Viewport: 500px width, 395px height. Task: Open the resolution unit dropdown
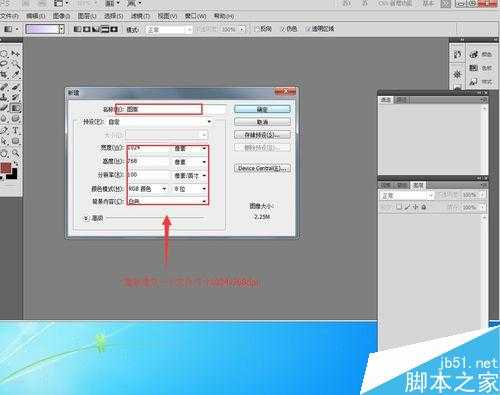[x=190, y=176]
